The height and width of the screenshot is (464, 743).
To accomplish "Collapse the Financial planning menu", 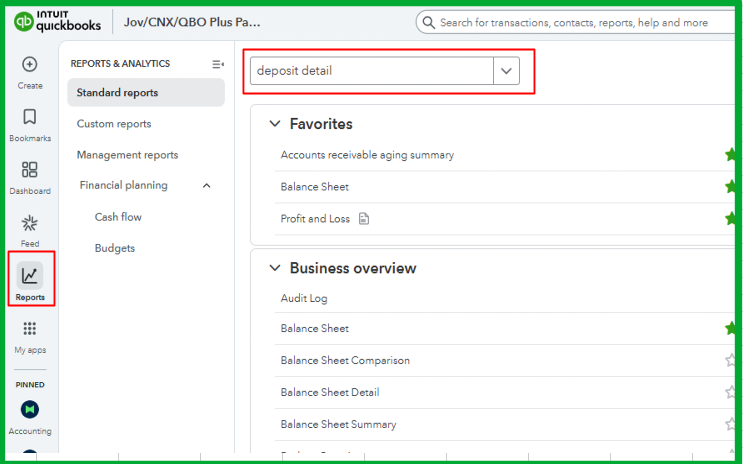I will 207,185.
